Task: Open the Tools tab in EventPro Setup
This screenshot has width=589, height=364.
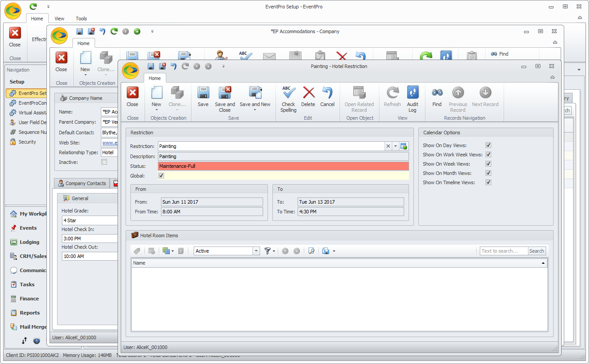Action: click(x=81, y=19)
